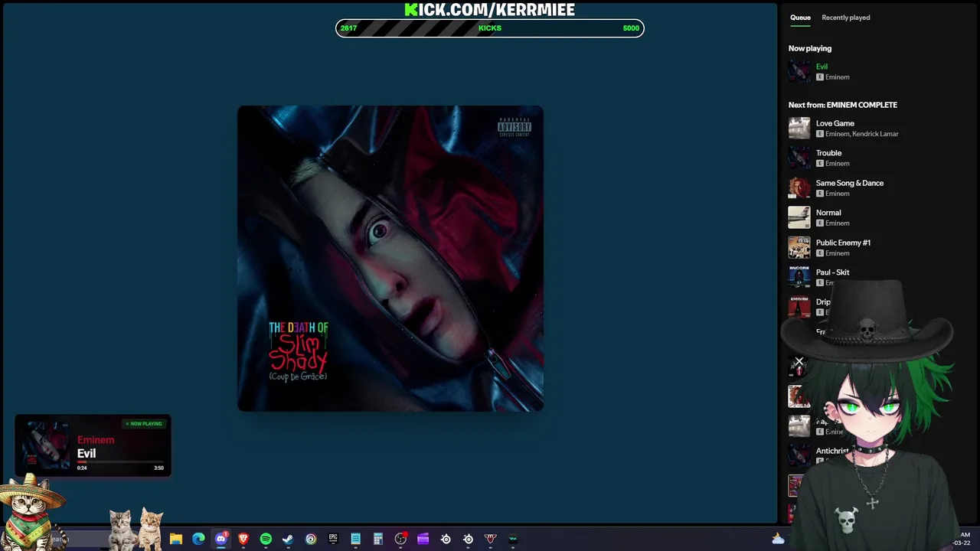Image resolution: width=980 pixels, height=551 pixels.
Task: Select Love Game in the queue
Action: [835, 123]
